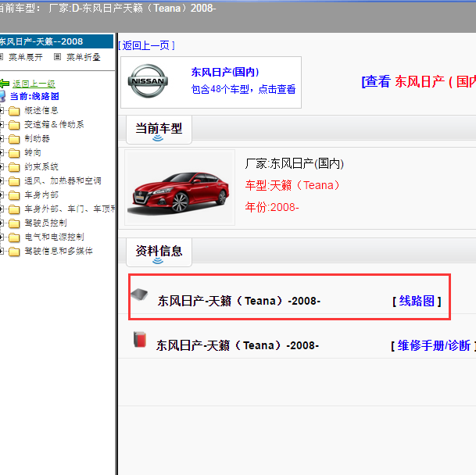The height and width of the screenshot is (475, 476).
Task: Click the 当前:线路图 label
Action: 34,97
